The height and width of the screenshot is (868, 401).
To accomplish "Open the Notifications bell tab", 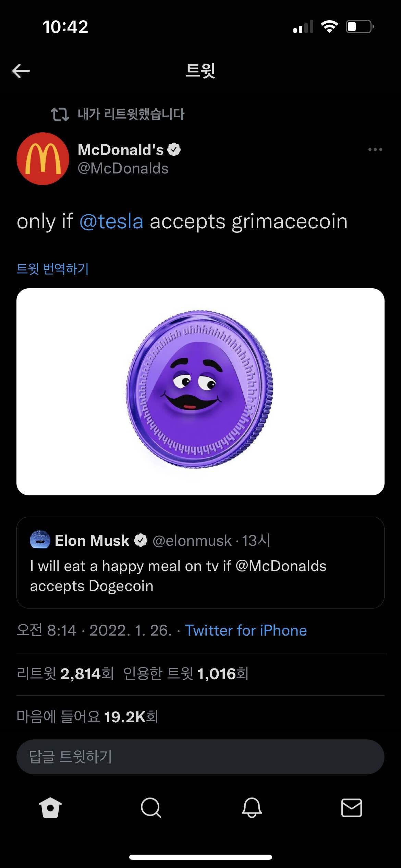I will (x=252, y=808).
